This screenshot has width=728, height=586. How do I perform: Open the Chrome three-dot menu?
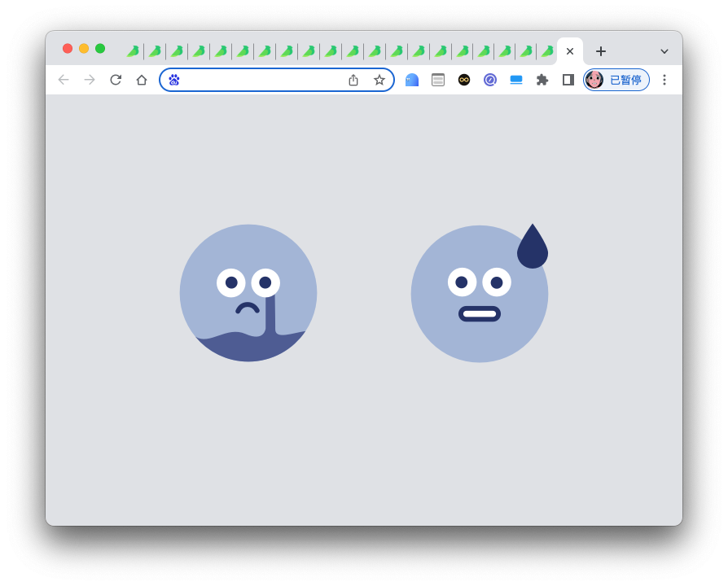click(x=664, y=80)
